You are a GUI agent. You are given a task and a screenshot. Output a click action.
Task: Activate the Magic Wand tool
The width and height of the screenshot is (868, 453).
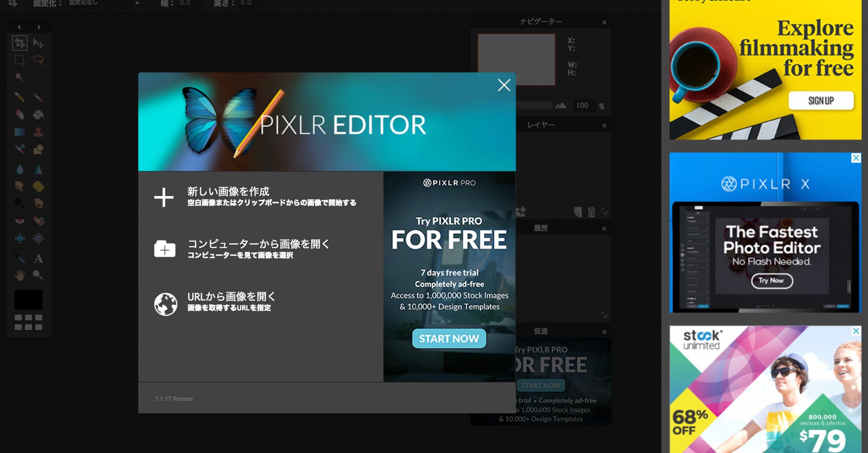point(19,77)
